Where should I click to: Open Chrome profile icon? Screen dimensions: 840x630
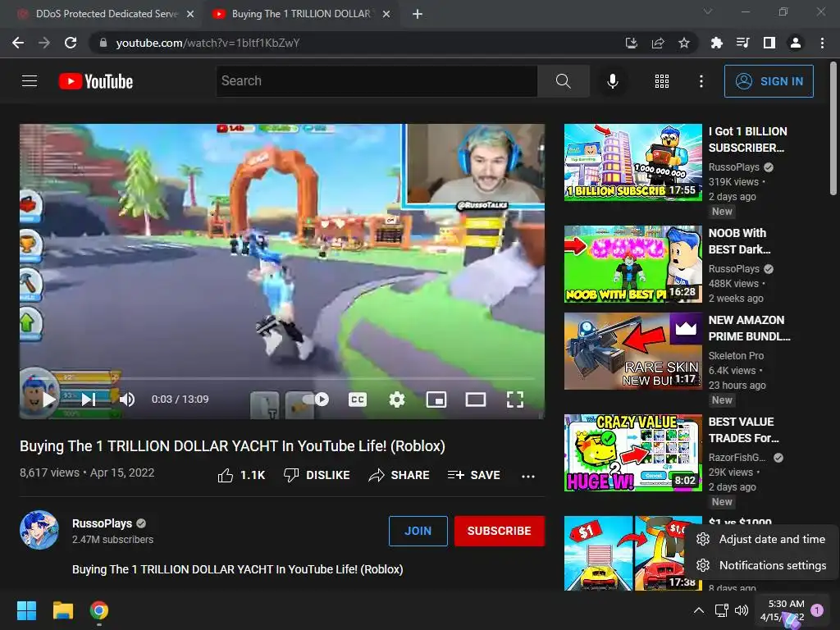click(796, 43)
